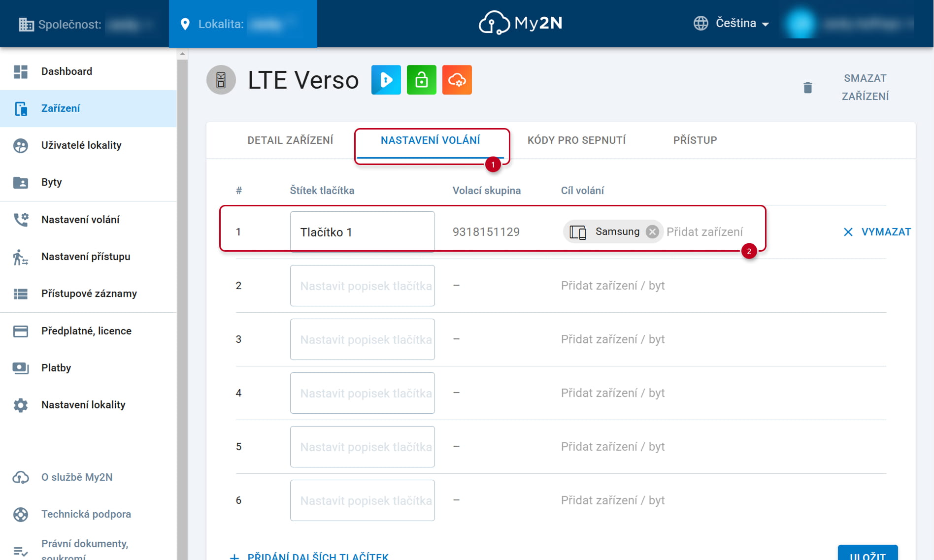Click the Samsung device chip
The height and width of the screenshot is (560, 934).
(x=613, y=231)
